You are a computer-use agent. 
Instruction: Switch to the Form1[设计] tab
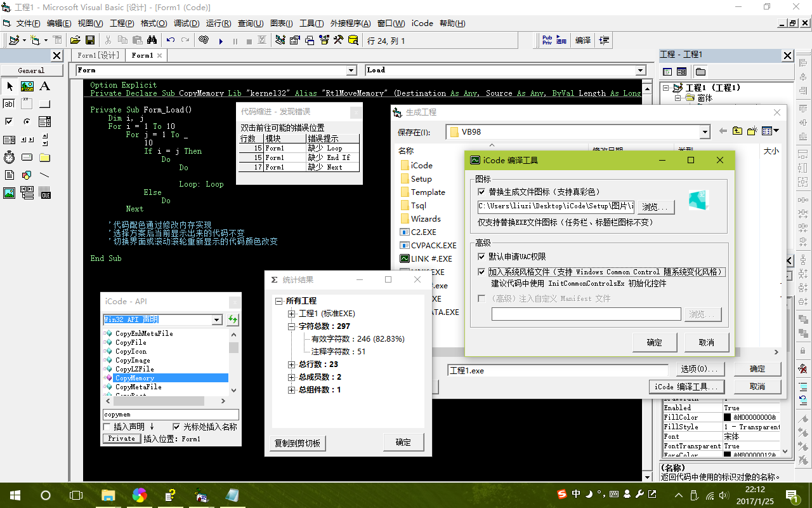[98, 55]
